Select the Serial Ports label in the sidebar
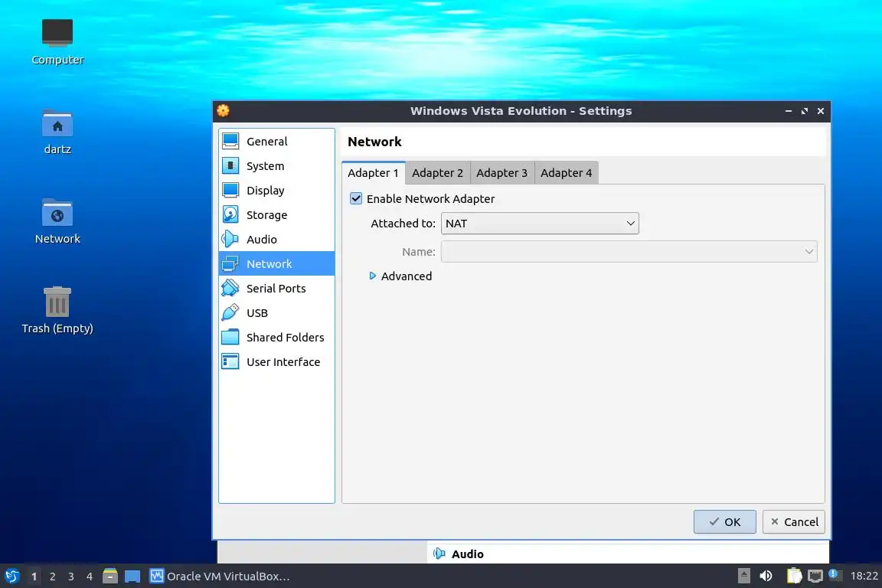882x588 pixels. (276, 288)
